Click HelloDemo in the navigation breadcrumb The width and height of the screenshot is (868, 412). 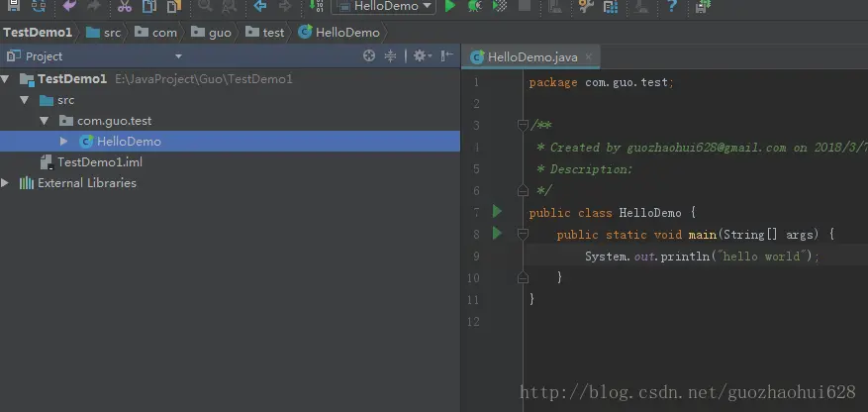339,33
